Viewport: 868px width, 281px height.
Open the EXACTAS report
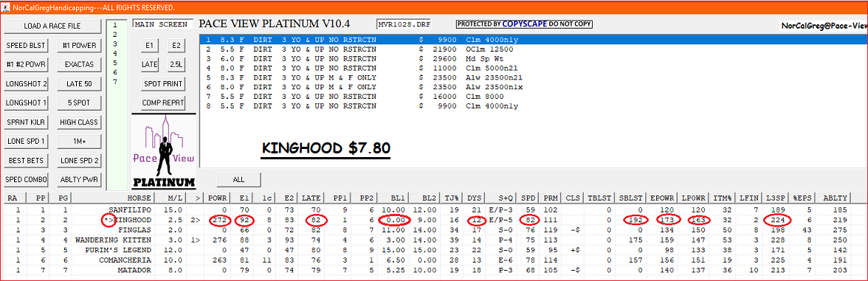pyautogui.click(x=79, y=65)
